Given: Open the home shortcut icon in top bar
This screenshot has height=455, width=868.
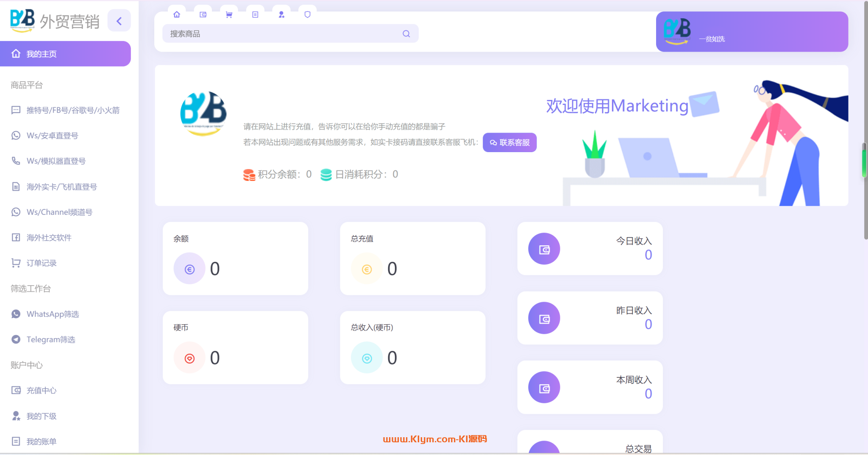Looking at the screenshot, I should pos(177,14).
